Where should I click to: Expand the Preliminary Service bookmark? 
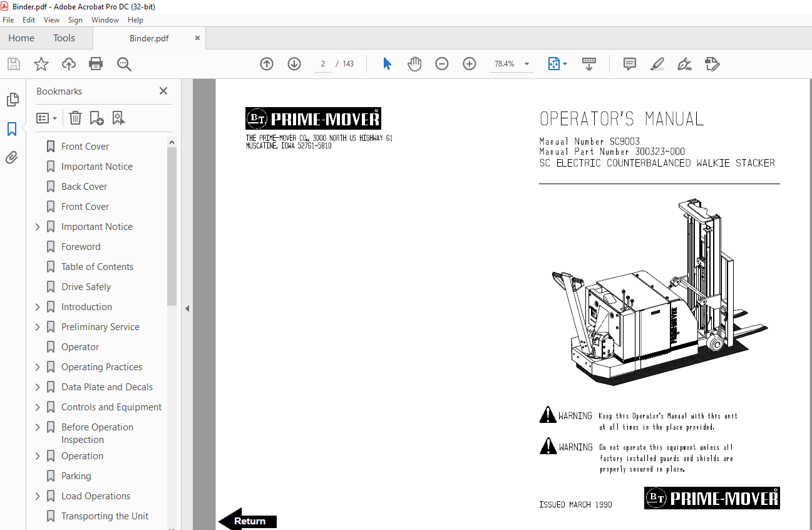click(x=38, y=327)
